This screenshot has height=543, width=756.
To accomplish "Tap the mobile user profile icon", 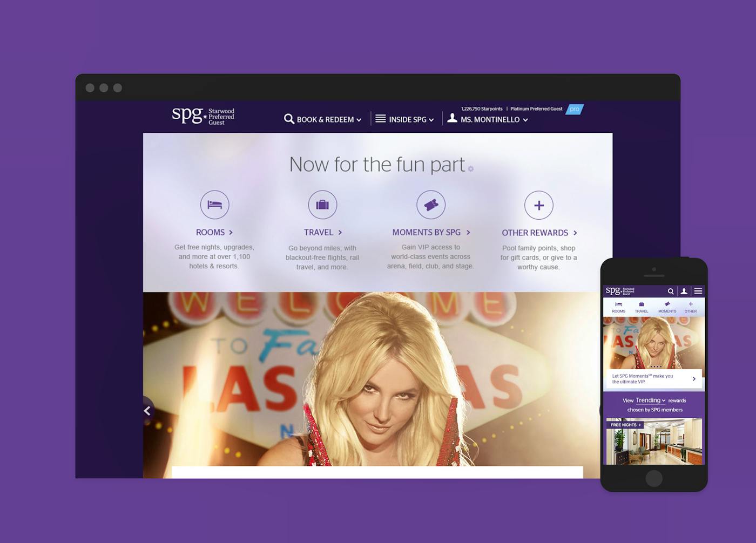I will click(684, 291).
